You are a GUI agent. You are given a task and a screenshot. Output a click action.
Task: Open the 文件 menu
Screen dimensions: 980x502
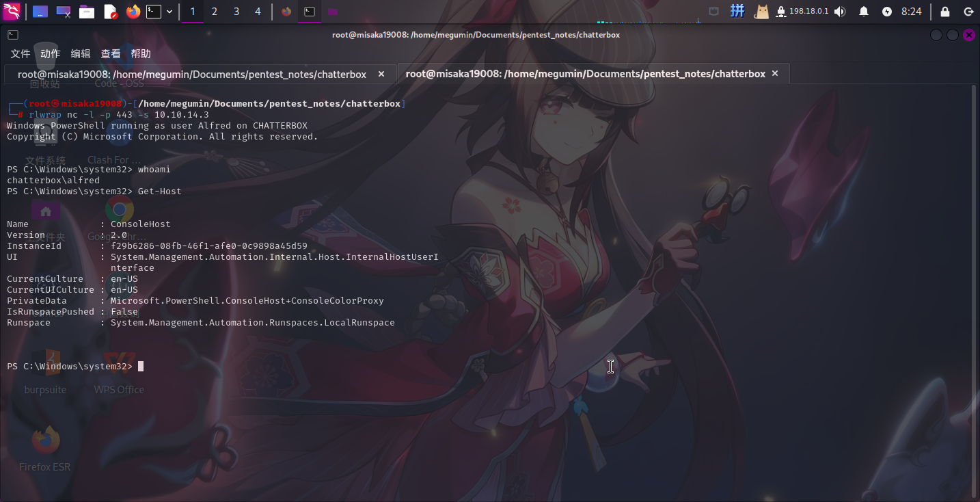[21, 53]
